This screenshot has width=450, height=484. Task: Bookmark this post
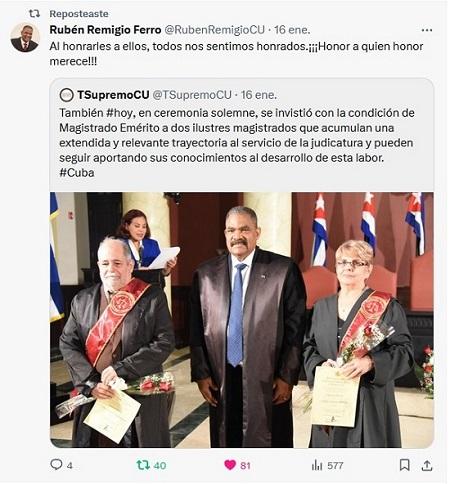404,465
